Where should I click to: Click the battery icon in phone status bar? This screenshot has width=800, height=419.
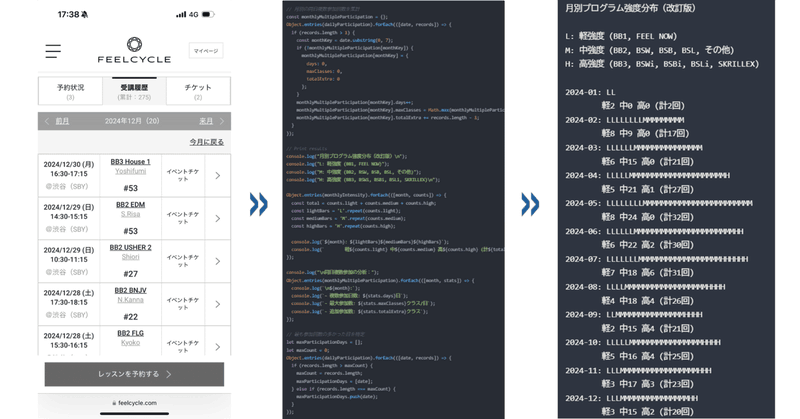click(x=208, y=15)
